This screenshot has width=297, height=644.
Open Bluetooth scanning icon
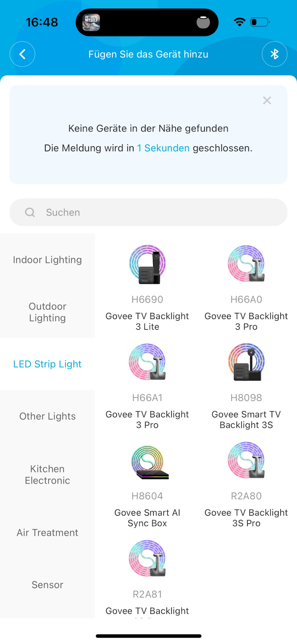pyautogui.click(x=274, y=54)
